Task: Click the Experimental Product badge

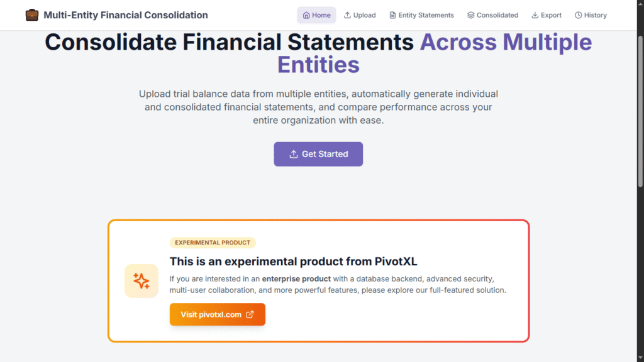Action: point(213,243)
